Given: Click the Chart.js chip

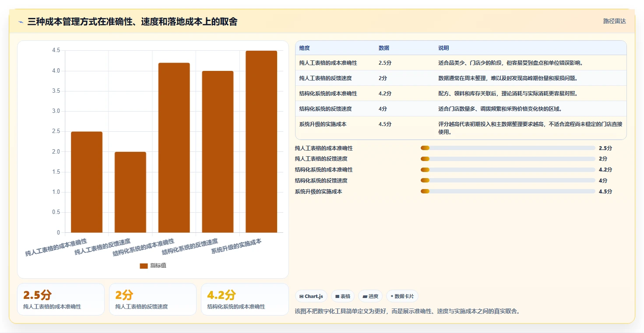Looking at the screenshot, I should click(311, 296).
